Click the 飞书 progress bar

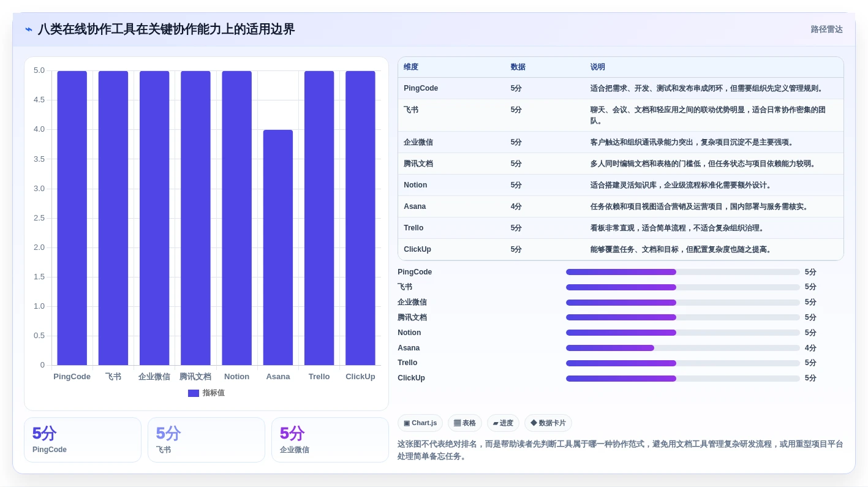pos(683,287)
